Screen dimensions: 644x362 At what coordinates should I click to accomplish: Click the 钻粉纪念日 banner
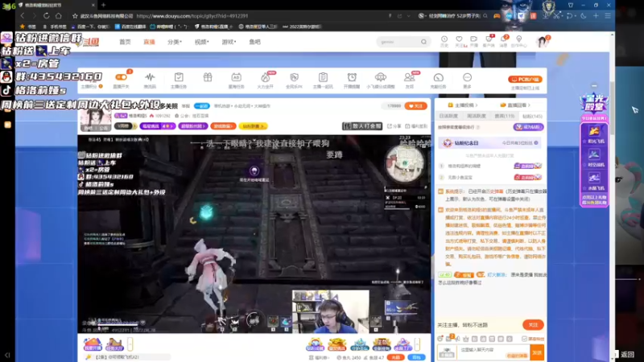[x=489, y=143]
